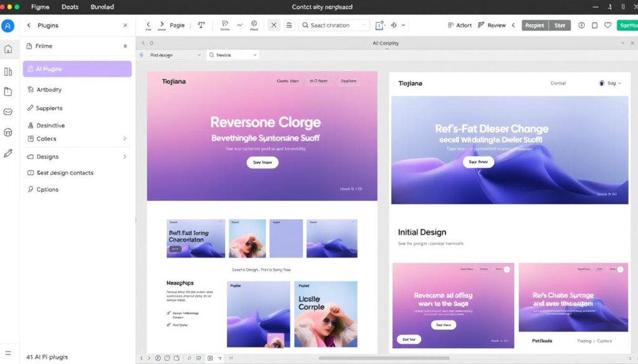This screenshot has height=364, width=638.
Task: Select the Text tool in the toolbar
Action: pos(201,25)
